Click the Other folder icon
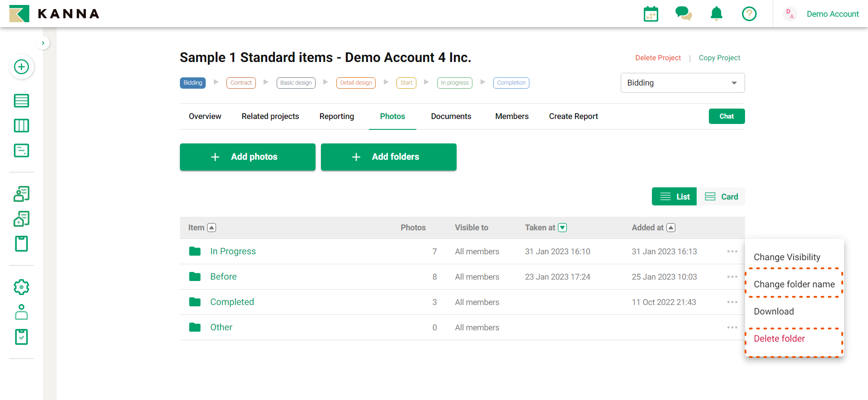The height and width of the screenshot is (400, 868). tap(195, 327)
